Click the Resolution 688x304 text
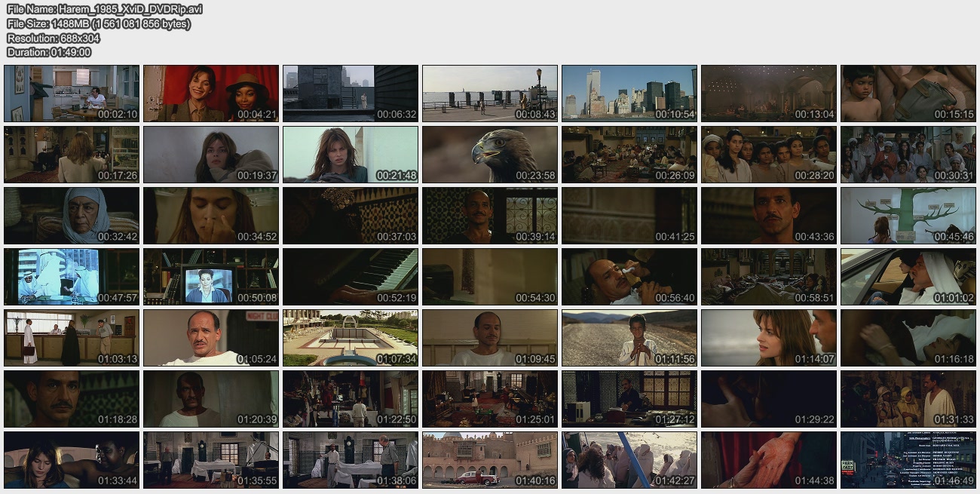980x494 pixels. [x=54, y=38]
